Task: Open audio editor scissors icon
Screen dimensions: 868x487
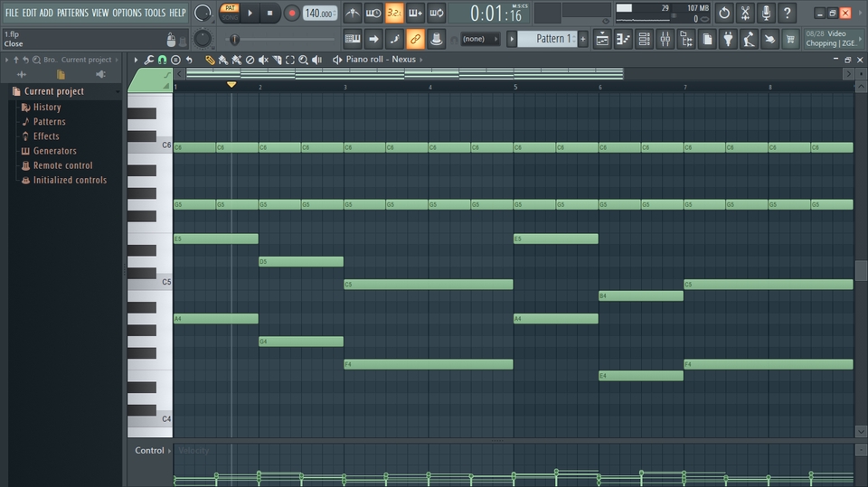Action: point(745,13)
